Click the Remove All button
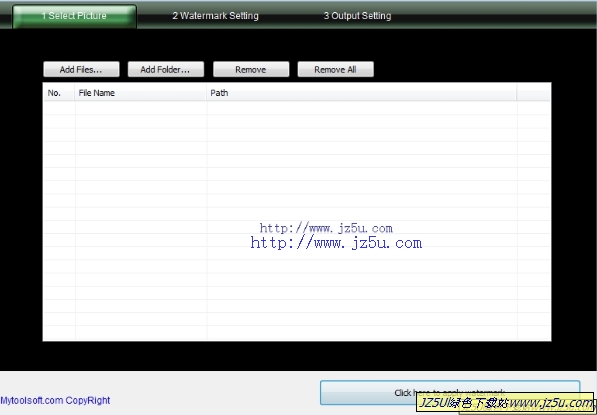This screenshot has width=597, height=415. 335,69
